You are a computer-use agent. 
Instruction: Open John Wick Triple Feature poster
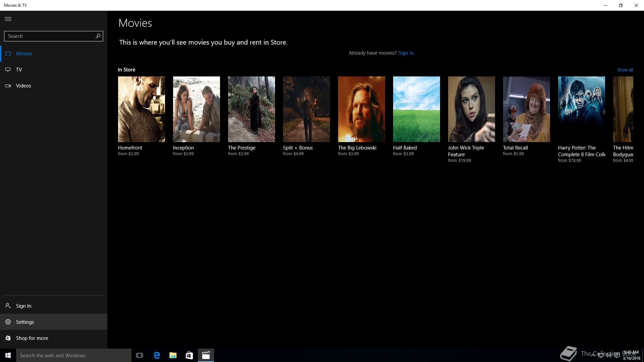[472, 109]
